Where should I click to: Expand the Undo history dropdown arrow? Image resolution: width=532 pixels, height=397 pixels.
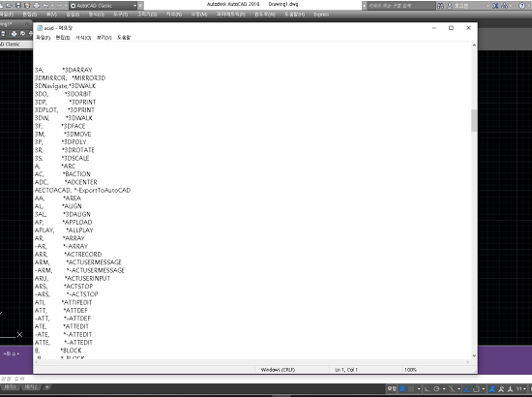[52, 6]
